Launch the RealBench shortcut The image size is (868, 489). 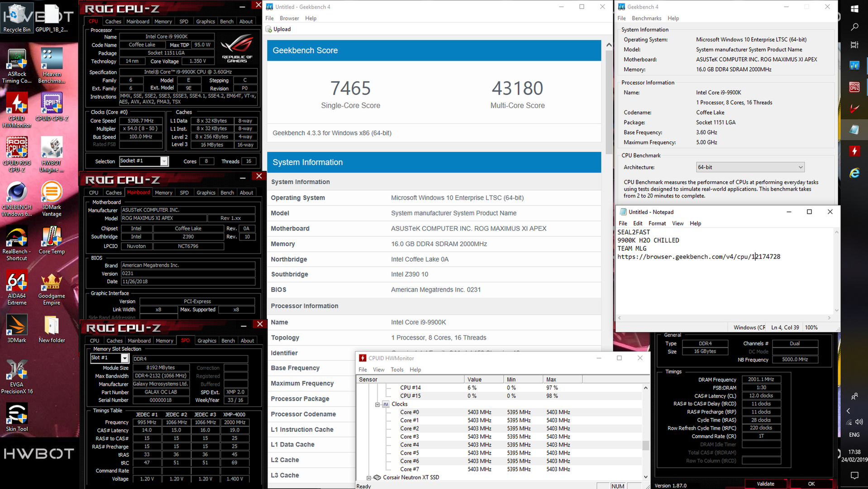17,244
